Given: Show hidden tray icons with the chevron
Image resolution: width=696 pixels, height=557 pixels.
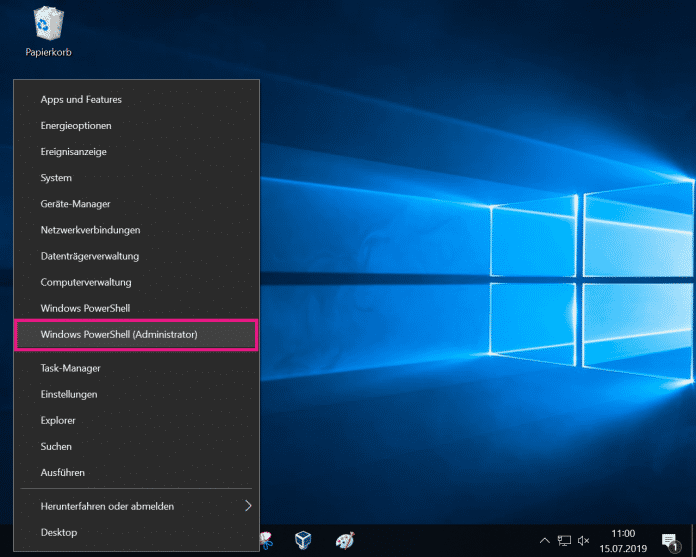Looking at the screenshot, I should (544, 540).
